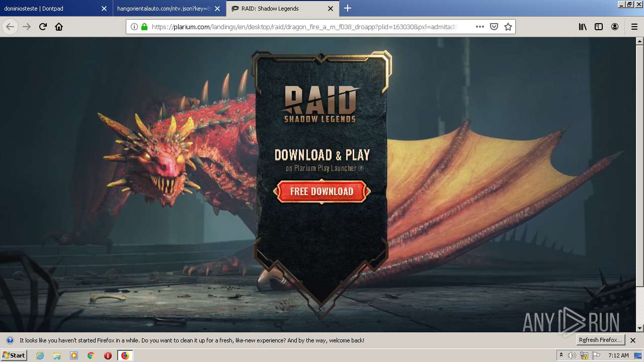
Task: Restore down the Firefox window
Action: (x=630, y=4)
